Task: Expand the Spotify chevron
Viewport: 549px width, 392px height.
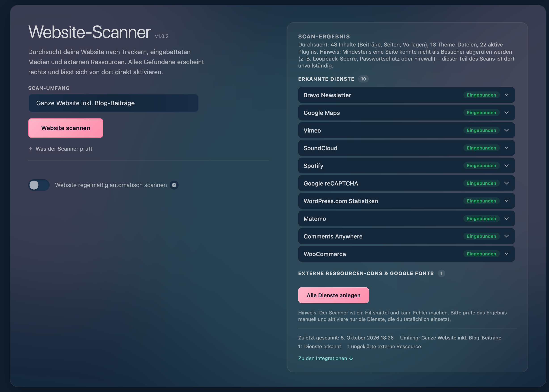Action: pos(507,166)
